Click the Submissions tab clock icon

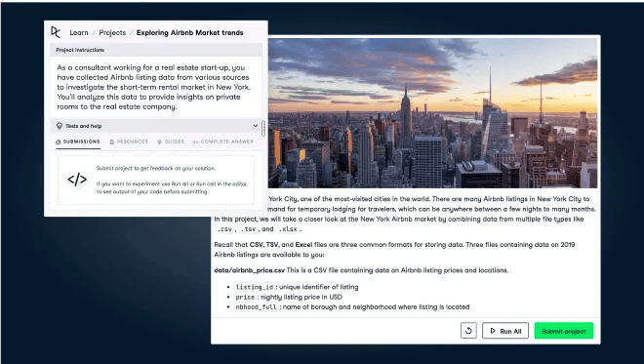[59, 142]
